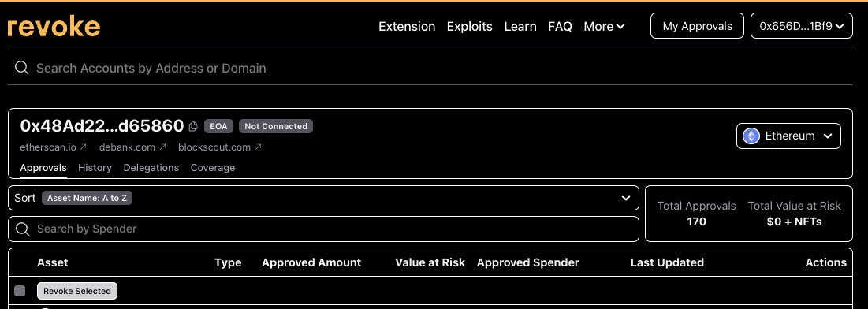This screenshot has height=309, width=868.
Task: Click the $0 + NFTs value
Action: [795, 222]
